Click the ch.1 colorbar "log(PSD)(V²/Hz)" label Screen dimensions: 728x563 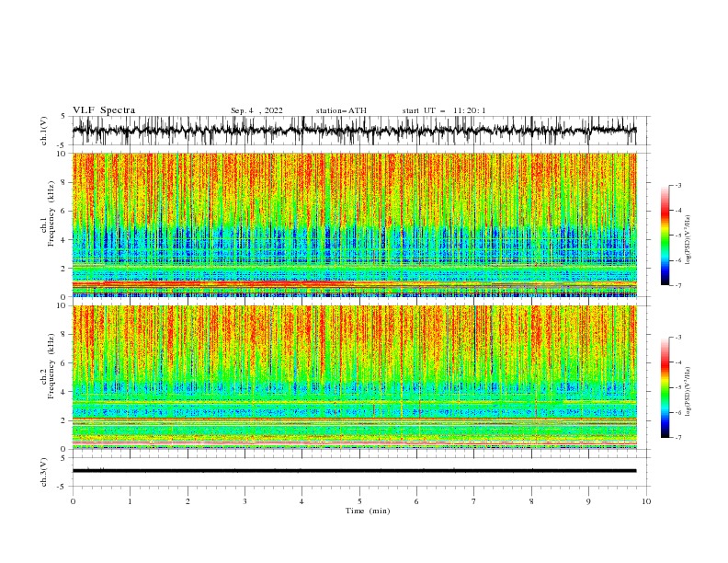tap(689, 240)
